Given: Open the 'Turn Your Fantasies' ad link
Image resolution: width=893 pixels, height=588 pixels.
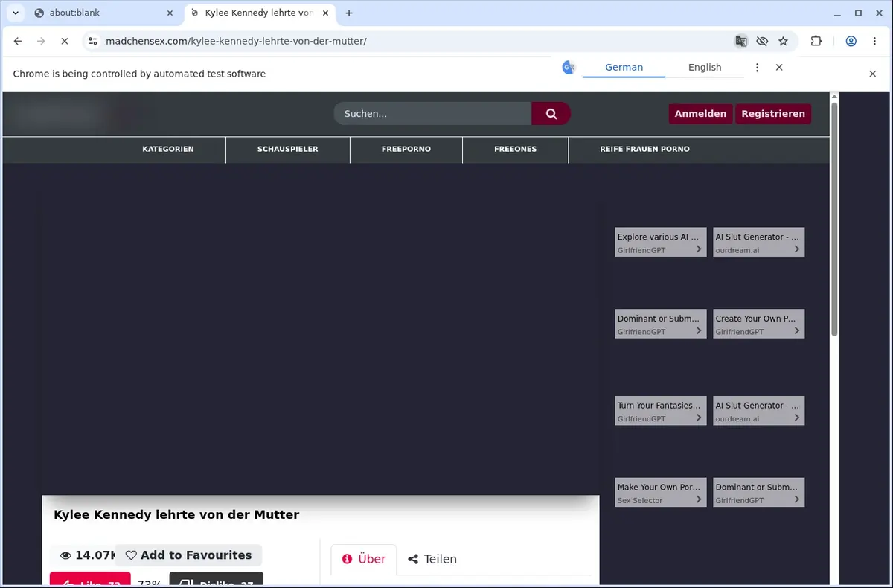Looking at the screenshot, I should tap(660, 411).
